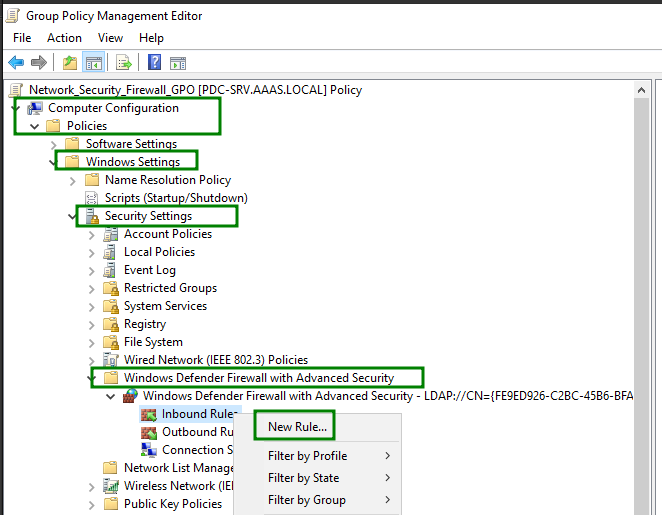
Task: Select Network List Manager tree item
Action: [x=179, y=468]
